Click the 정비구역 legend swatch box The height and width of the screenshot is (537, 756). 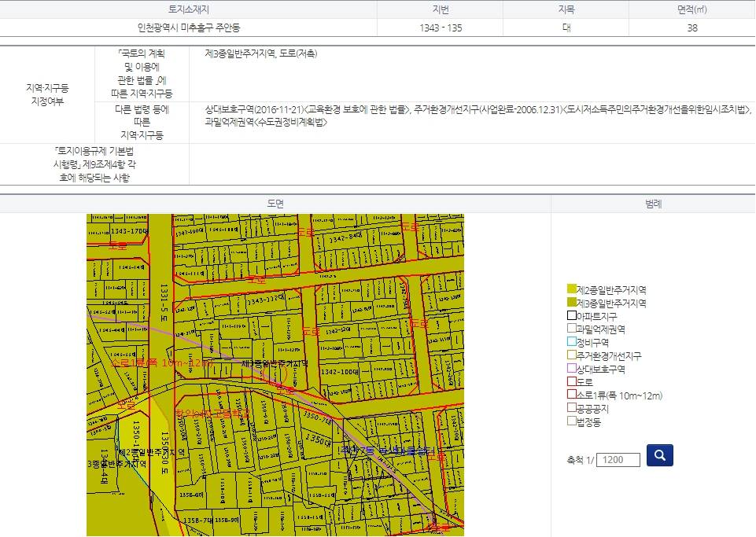572,342
